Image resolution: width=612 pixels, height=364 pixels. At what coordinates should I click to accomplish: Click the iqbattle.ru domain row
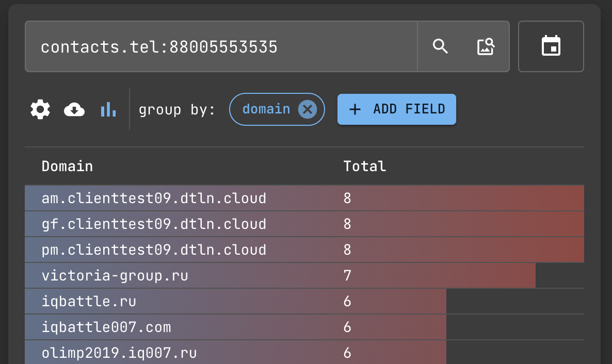pyautogui.click(x=89, y=301)
